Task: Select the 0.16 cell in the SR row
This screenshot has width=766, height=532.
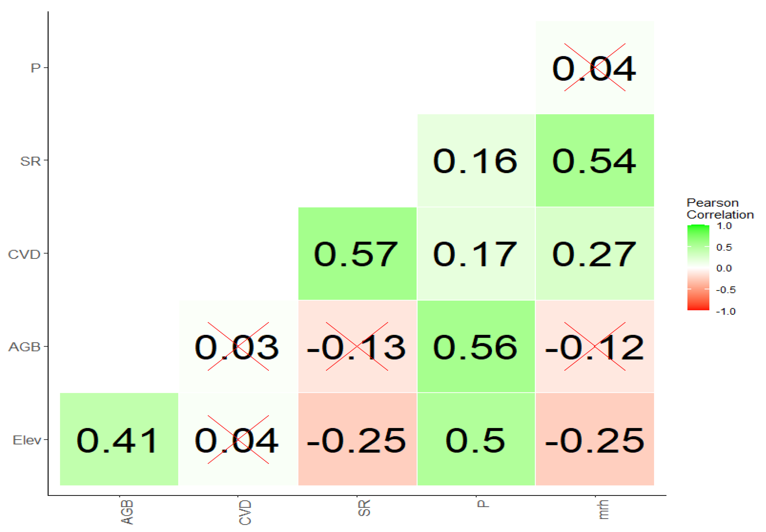Action: 476,161
